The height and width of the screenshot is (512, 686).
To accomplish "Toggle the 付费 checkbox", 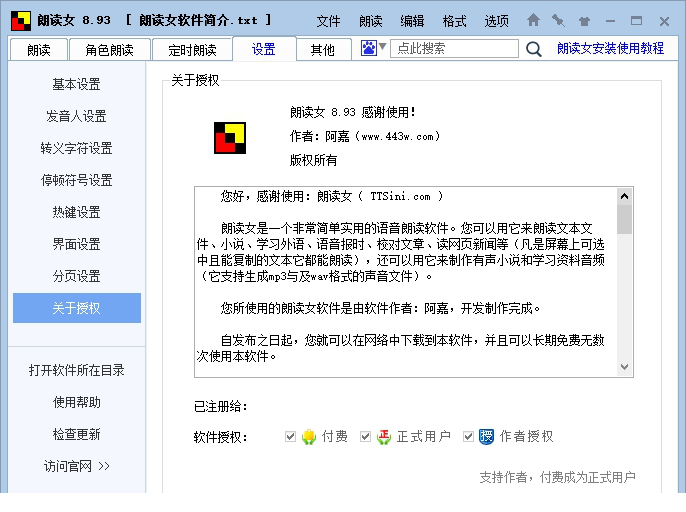I will (290, 436).
